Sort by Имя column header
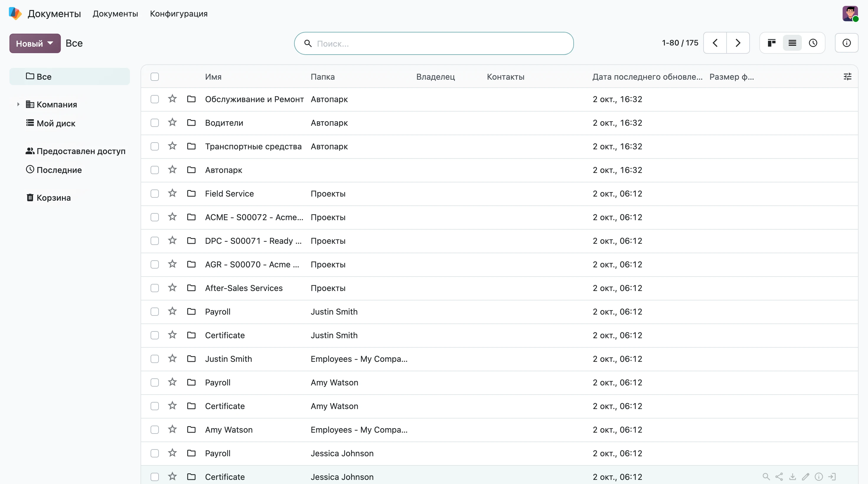The width and height of the screenshot is (868, 484). pyautogui.click(x=213, y=77)
